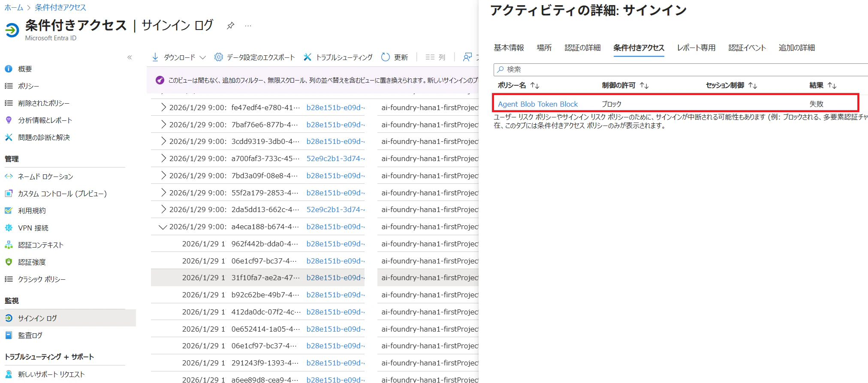This screenshot has height=383, width=868.
Task: Click the 概要 info icon in sidebar
Action: [9, 69]
